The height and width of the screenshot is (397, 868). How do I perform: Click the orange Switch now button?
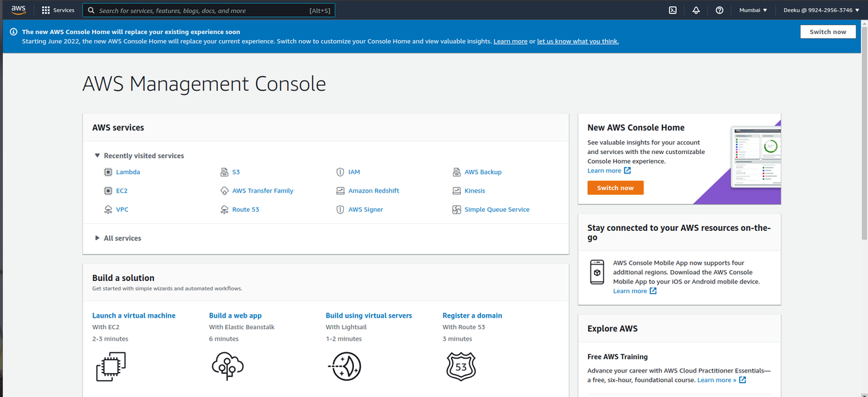(615, 188)
